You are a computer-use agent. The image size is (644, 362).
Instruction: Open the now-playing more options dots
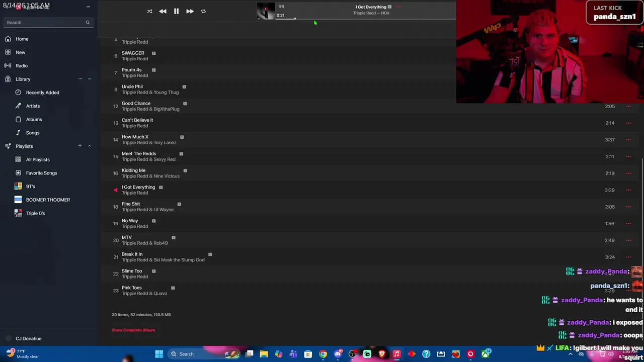click(398, 7)
